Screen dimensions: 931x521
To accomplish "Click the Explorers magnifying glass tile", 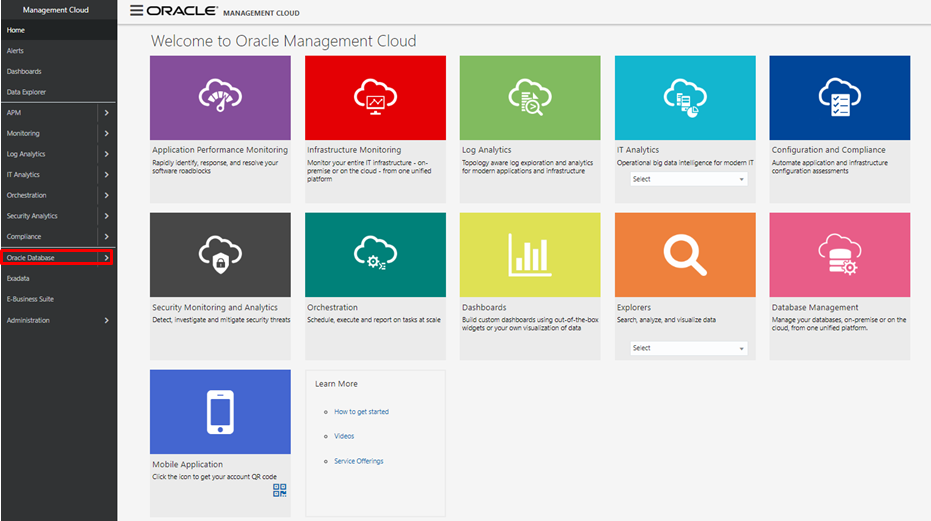I will coord(685,254).
